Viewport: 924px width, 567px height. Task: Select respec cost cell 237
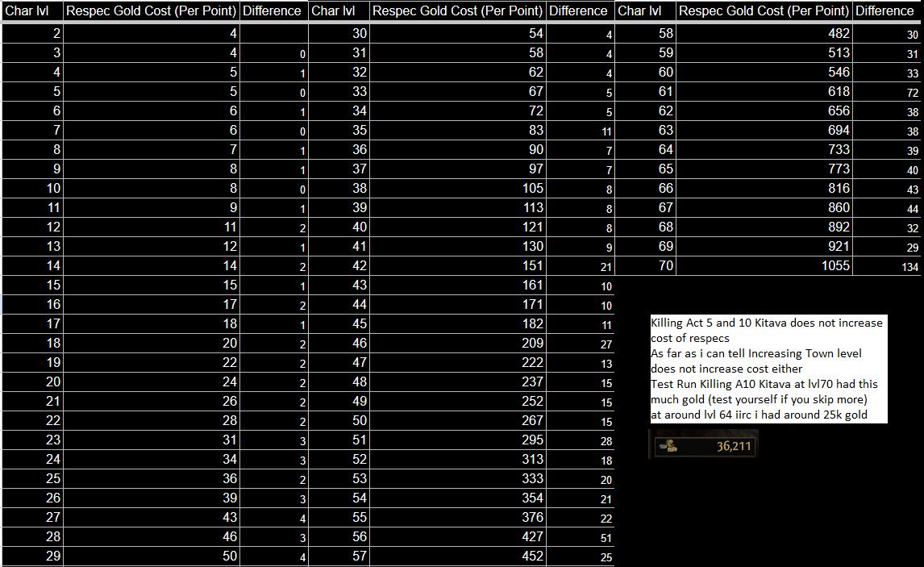click(x=458, y=381)
